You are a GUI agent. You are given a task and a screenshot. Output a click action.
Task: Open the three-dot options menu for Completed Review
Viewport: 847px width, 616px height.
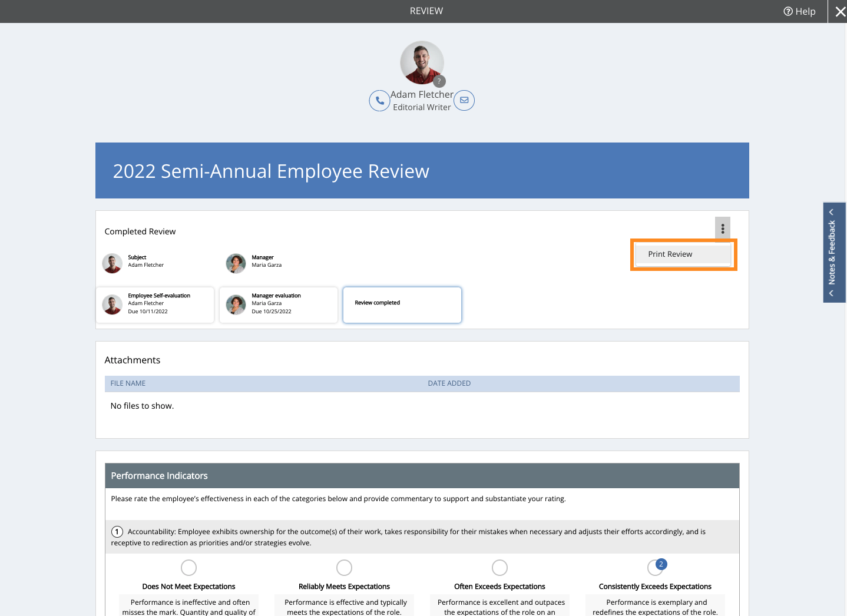(x=723, y=228)
